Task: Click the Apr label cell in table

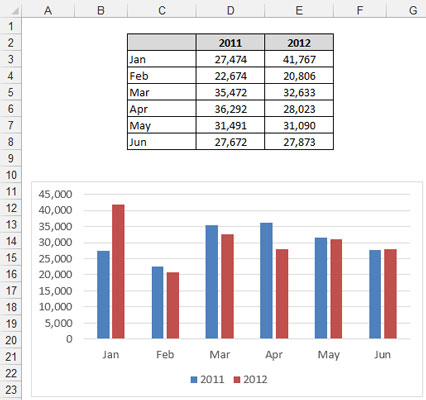Action: [162, 109]
